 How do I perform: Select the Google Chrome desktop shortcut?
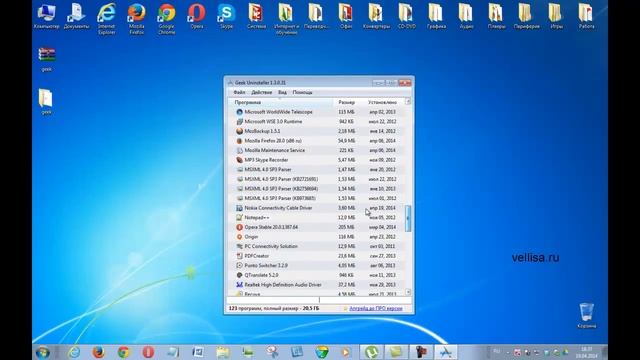pyautogui.click(x=167, y=19)
